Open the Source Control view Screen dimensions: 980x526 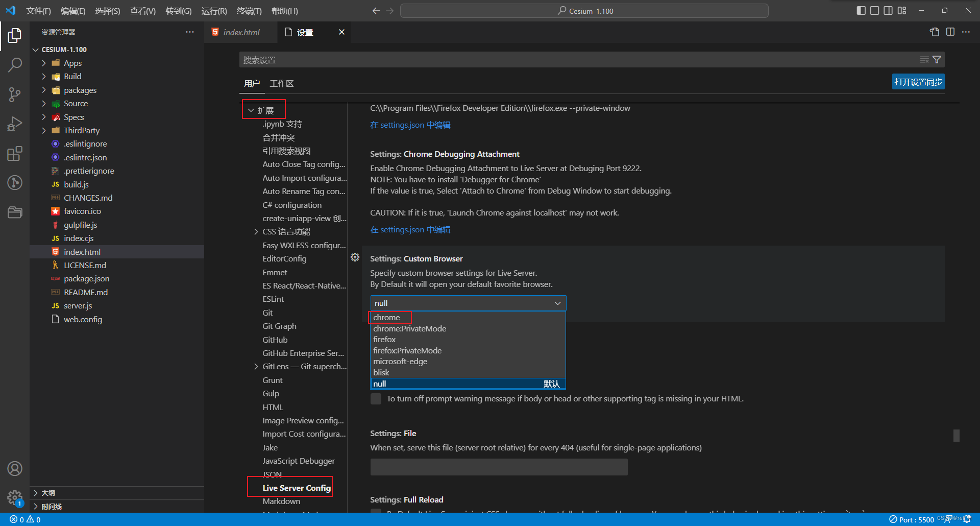[15, 95]
